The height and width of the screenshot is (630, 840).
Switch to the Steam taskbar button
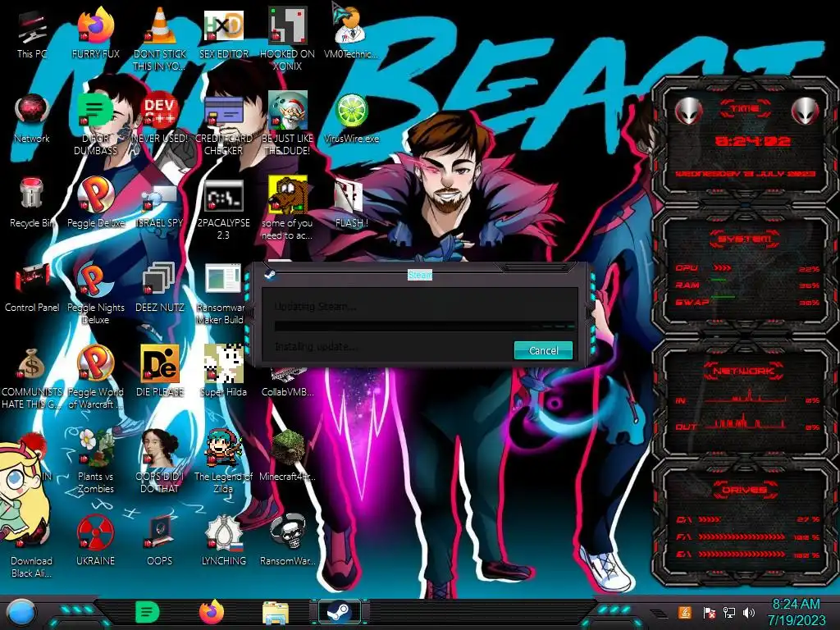pos(339,612)
